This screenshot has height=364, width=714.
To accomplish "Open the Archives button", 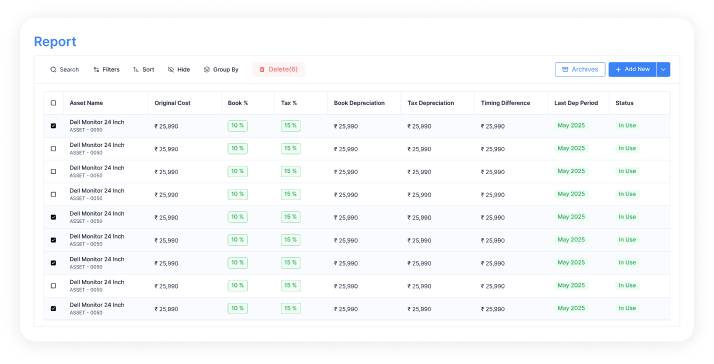I will (x=580, y=69).
